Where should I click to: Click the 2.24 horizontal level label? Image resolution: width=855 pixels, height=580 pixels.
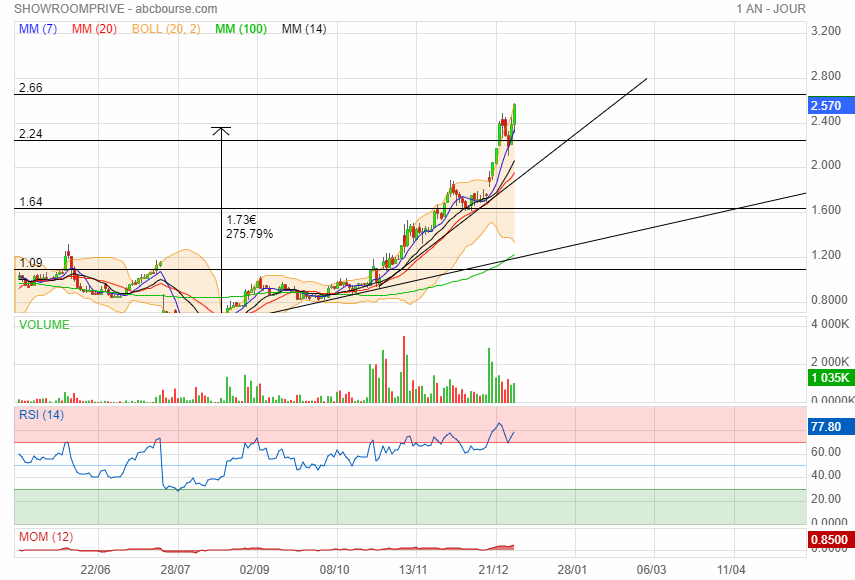coord(31,134)
